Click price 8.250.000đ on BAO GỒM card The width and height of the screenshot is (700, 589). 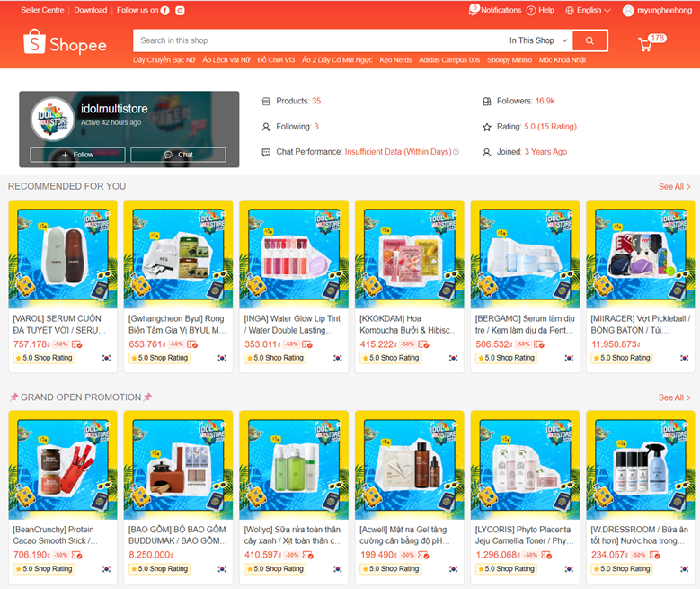pos(151,555)
